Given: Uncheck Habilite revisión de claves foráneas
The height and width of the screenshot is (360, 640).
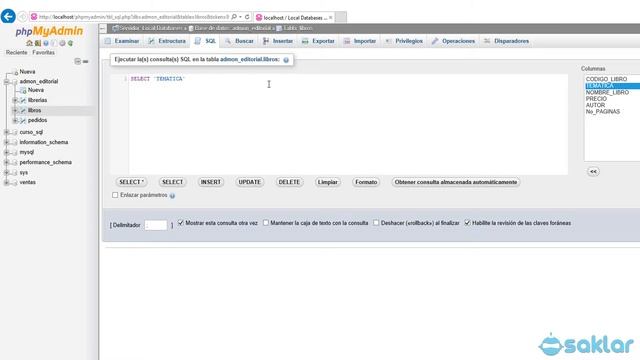Looking at the screenshot, I should [467, 223].
